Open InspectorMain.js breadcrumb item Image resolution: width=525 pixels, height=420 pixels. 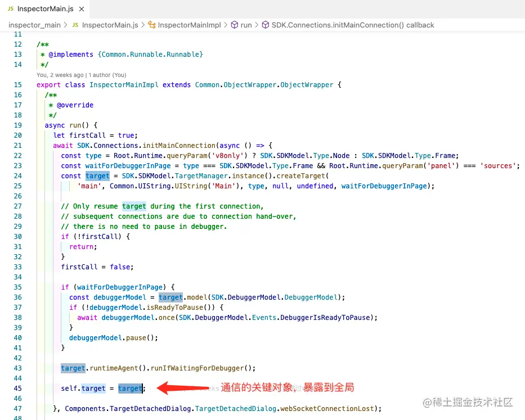pyautogui.click(x=110, y=25)
